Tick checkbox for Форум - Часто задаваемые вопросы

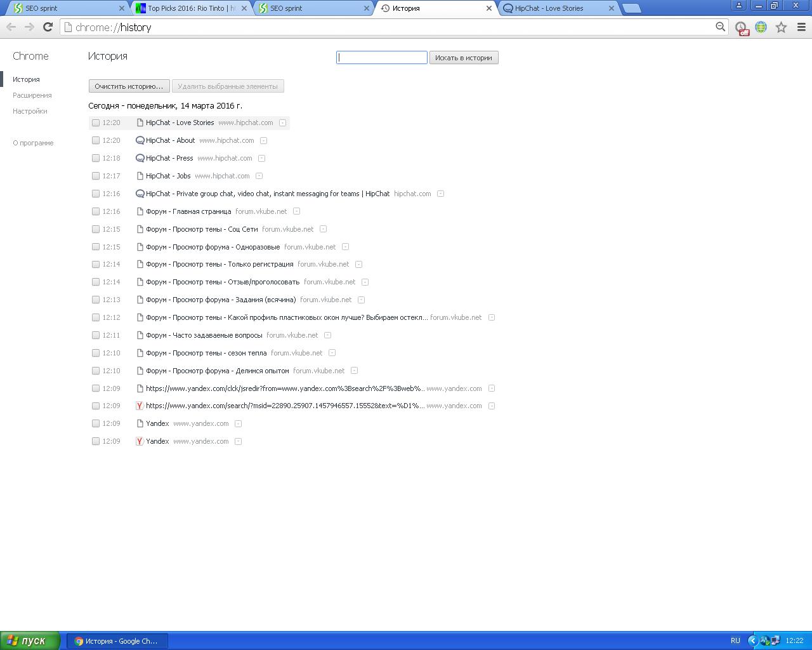[96, 335]
